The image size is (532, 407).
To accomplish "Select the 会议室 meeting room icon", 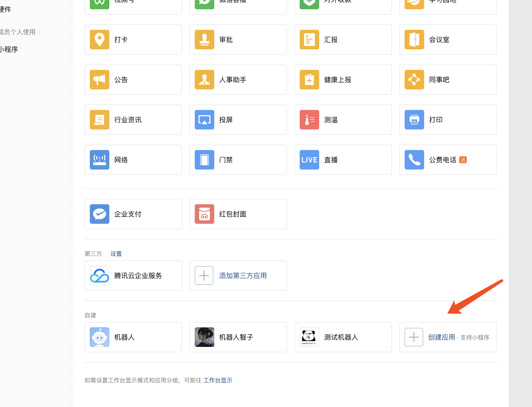I will point(414,40).
